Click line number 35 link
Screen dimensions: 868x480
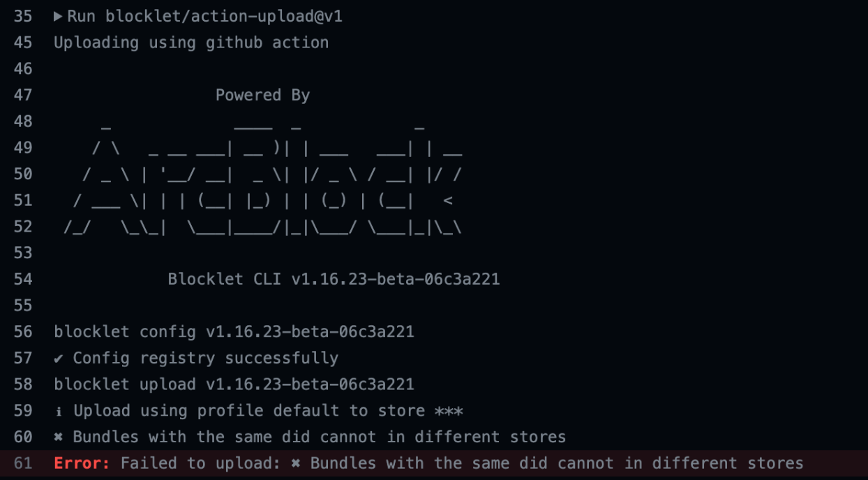point(23,16)
